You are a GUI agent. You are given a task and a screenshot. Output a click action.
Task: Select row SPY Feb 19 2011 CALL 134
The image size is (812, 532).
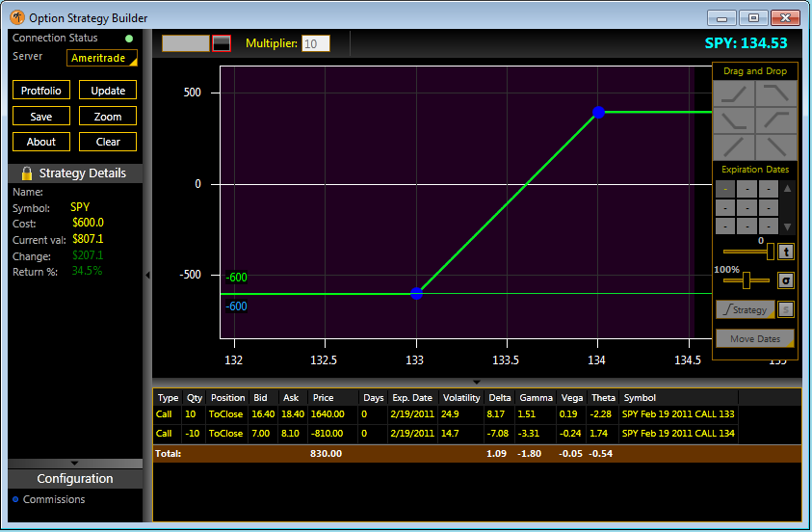click(446, 433)
